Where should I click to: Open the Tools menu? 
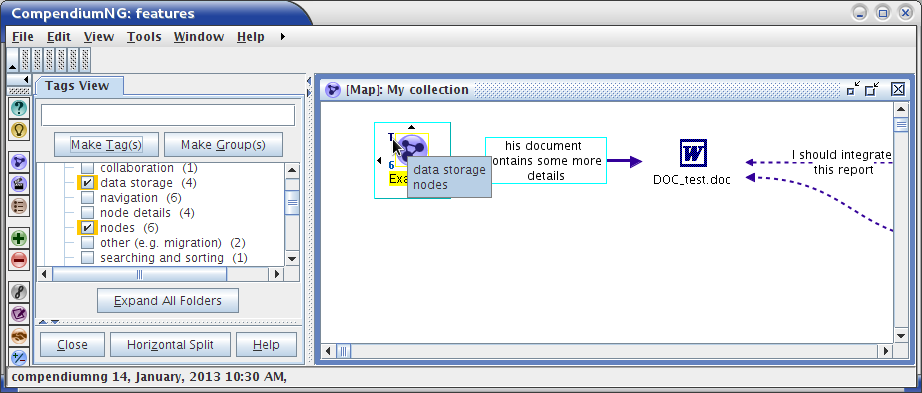(144, 36)
